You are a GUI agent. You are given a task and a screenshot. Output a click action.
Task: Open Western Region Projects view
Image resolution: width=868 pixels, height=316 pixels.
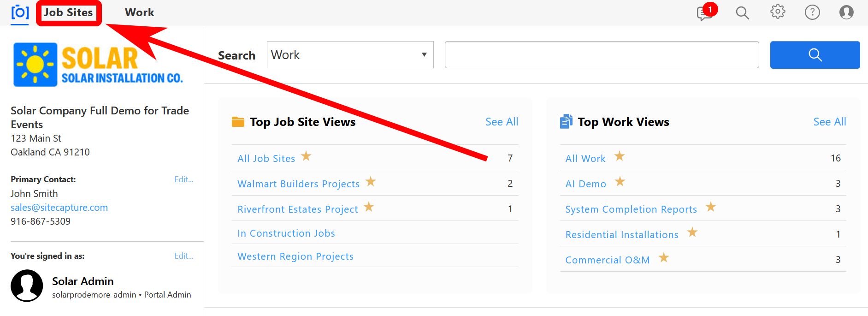[295, 256]
